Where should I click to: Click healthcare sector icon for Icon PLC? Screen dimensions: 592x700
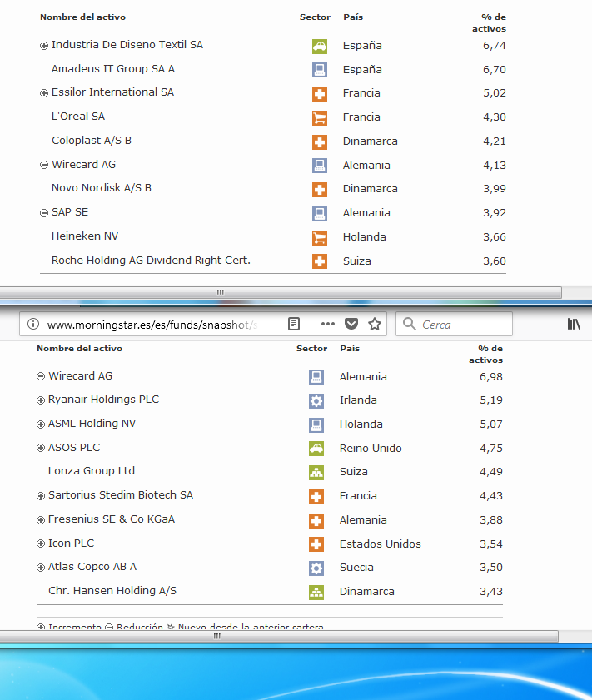point(316,544)
